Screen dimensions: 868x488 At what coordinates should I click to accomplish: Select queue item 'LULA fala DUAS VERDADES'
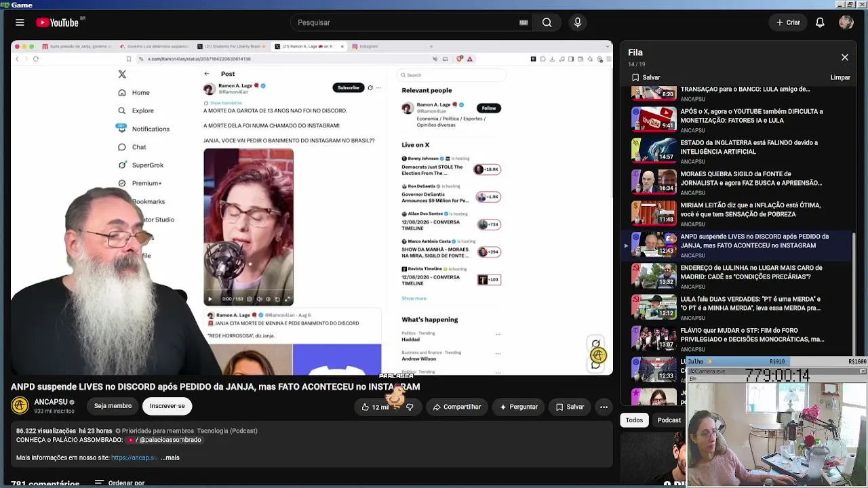click(x=739, y=307)
